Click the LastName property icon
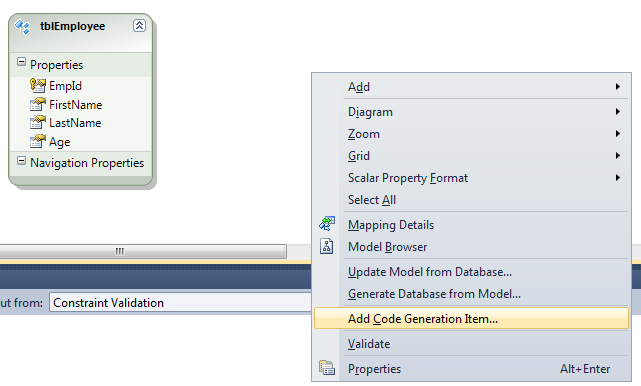The image size is (641, 386). click(x=38, y=122)
